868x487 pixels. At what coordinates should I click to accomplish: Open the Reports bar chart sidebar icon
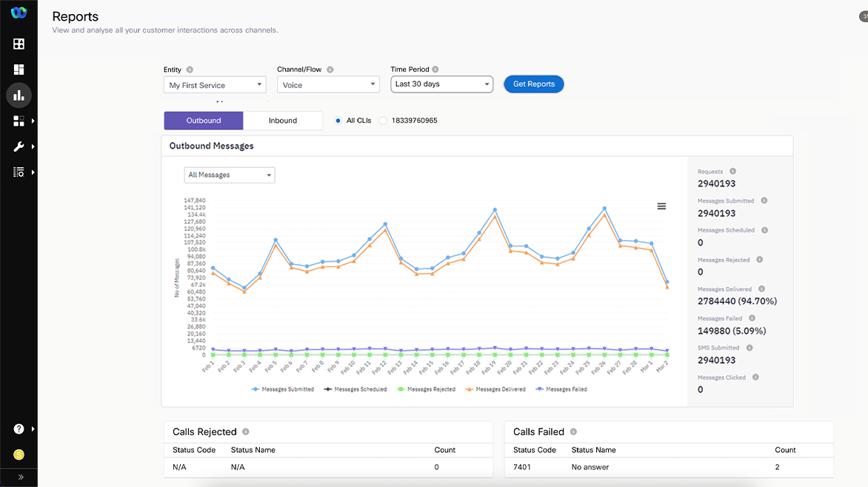pos(19,95)
